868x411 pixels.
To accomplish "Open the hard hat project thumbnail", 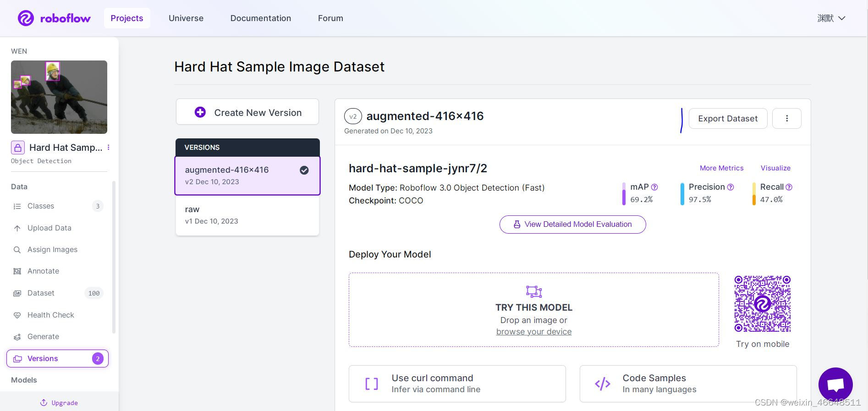I will [x=59, y=97].
